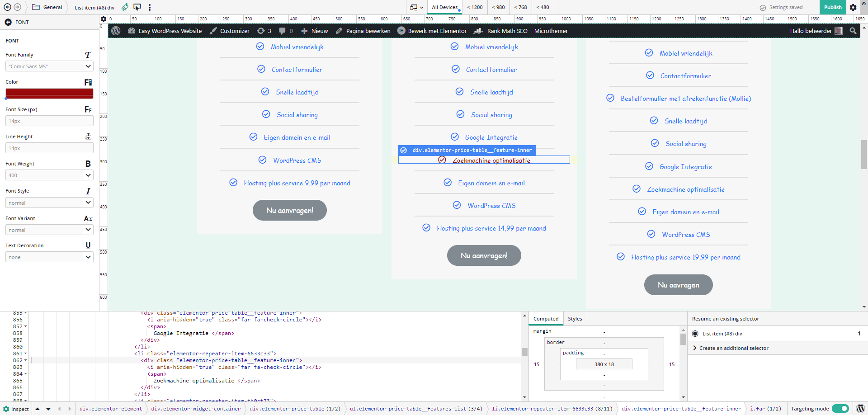The width and height of the screenshot is (868, 415).
Task: Click the Publish button
Action: click(833, 7)
